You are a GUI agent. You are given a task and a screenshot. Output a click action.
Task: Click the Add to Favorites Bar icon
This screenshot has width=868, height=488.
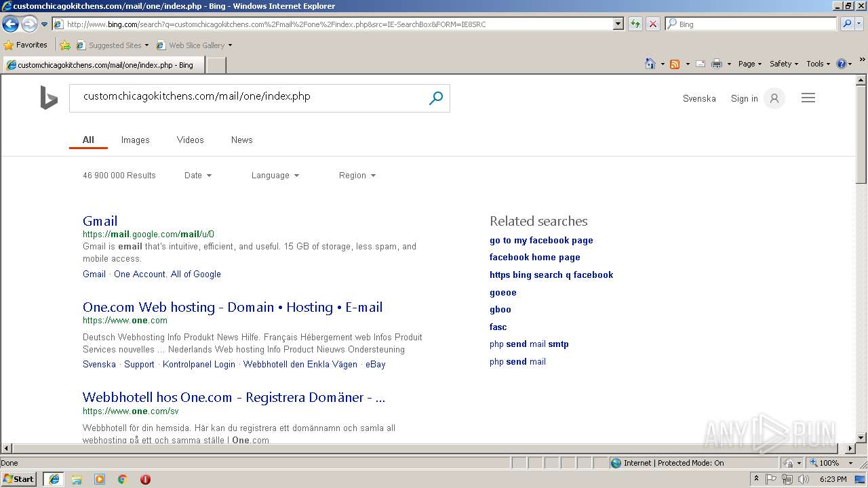click(x=65, y=45)
